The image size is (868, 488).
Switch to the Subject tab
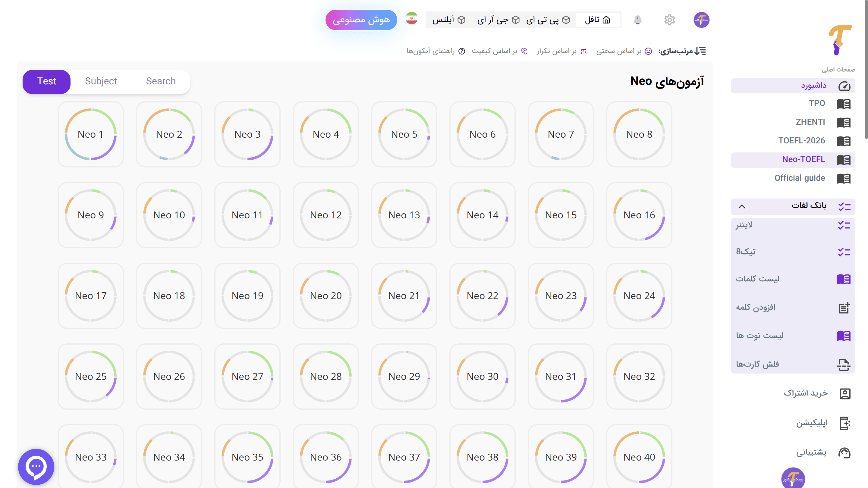[x=101, y=81]
